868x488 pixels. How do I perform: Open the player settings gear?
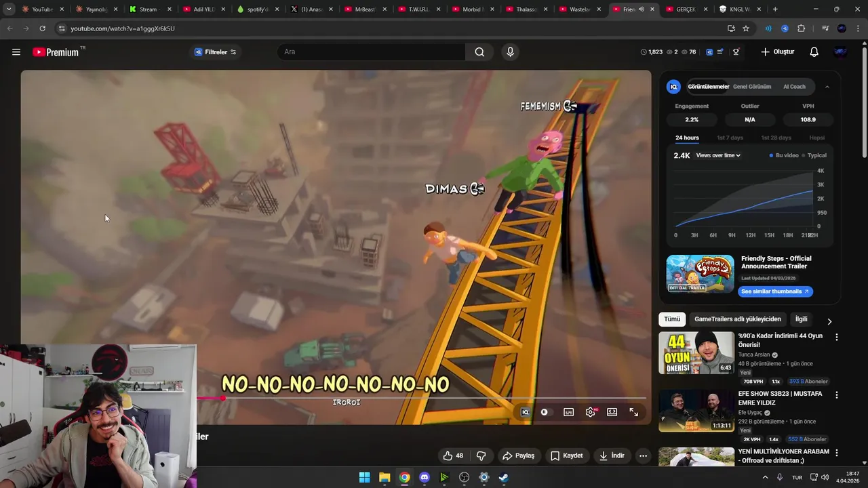click(x=591, y=412)
